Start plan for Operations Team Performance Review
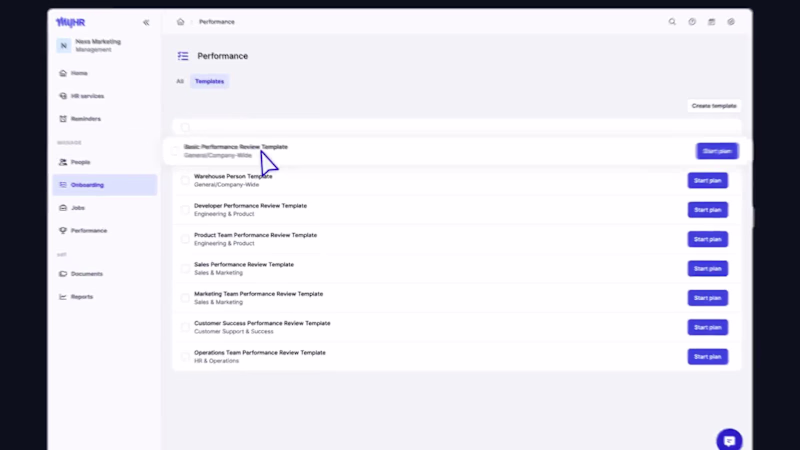 point(707,357)
